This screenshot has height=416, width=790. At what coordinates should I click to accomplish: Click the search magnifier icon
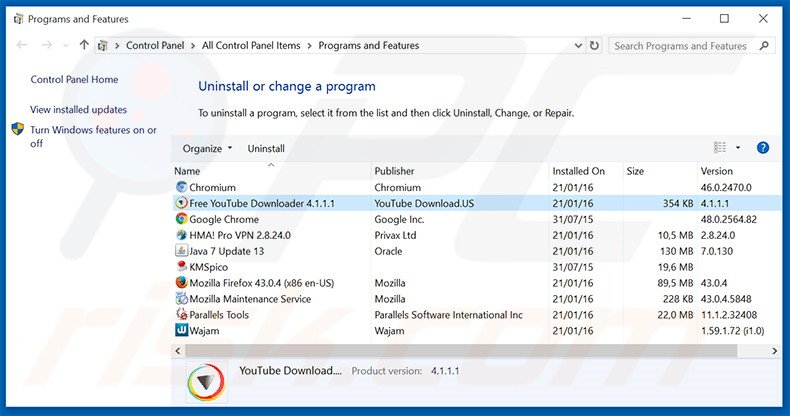click(x=764, y=45)
